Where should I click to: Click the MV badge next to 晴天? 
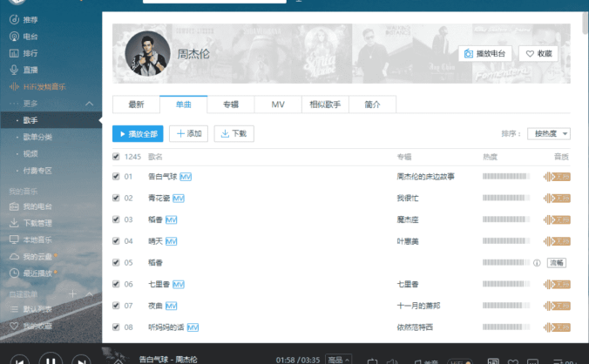[x=172, y=241]
